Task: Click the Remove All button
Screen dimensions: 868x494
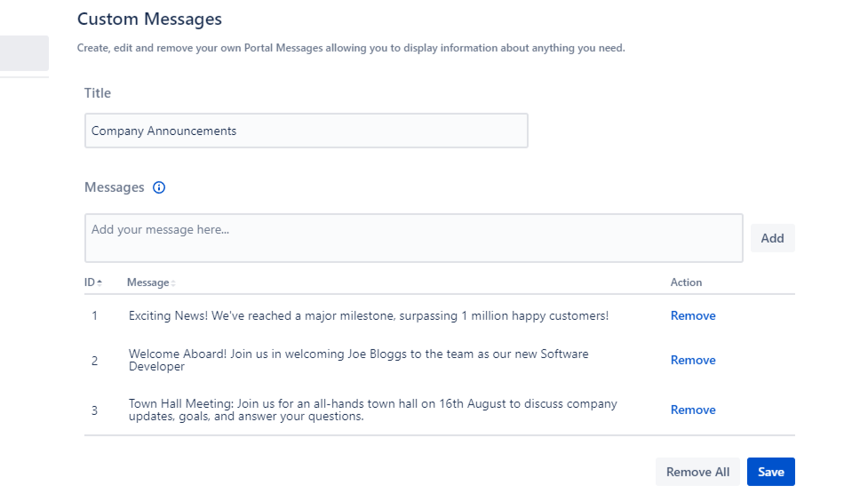Action: [697, 472]
